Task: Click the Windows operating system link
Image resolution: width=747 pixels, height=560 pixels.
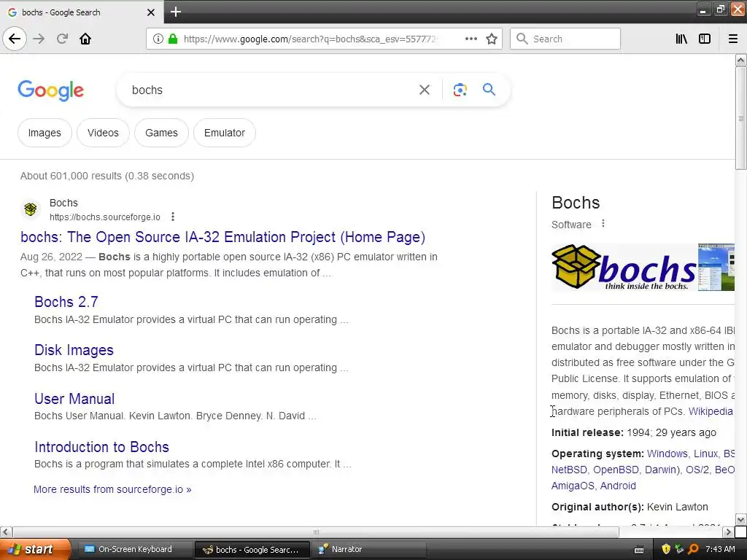Action: point(667,454)
